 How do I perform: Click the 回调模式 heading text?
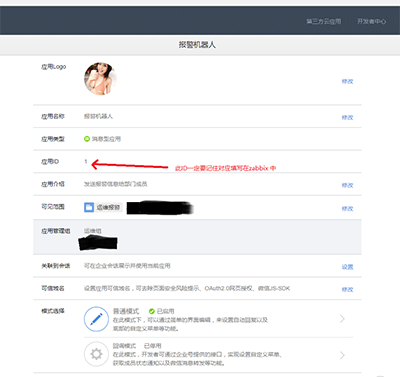pos(124,346)
